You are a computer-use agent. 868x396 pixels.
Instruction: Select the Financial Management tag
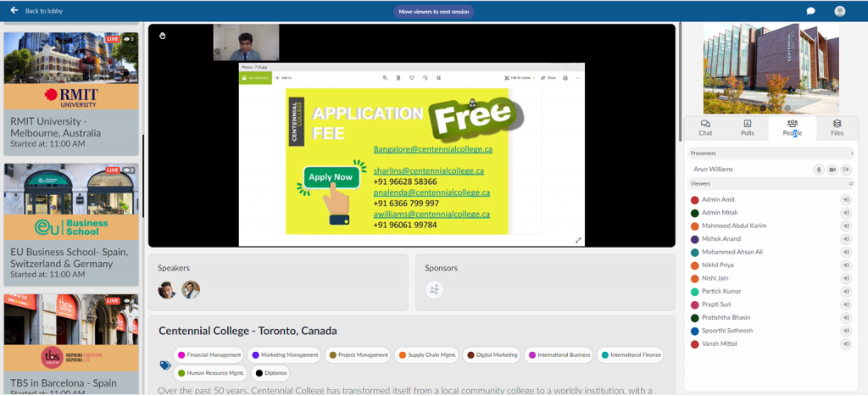(209, 355)
